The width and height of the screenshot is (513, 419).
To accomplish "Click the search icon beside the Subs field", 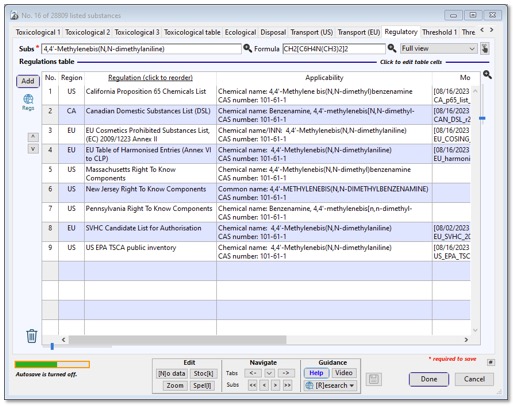I will coord(247,48).
